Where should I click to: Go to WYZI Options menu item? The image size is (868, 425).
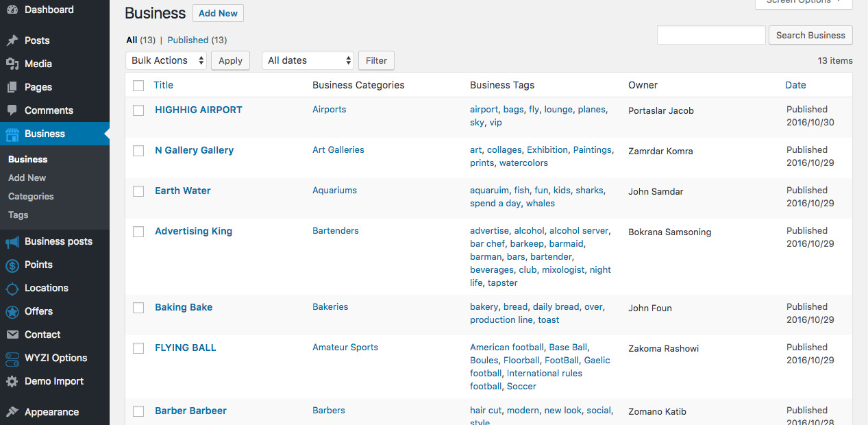point(55,358)
